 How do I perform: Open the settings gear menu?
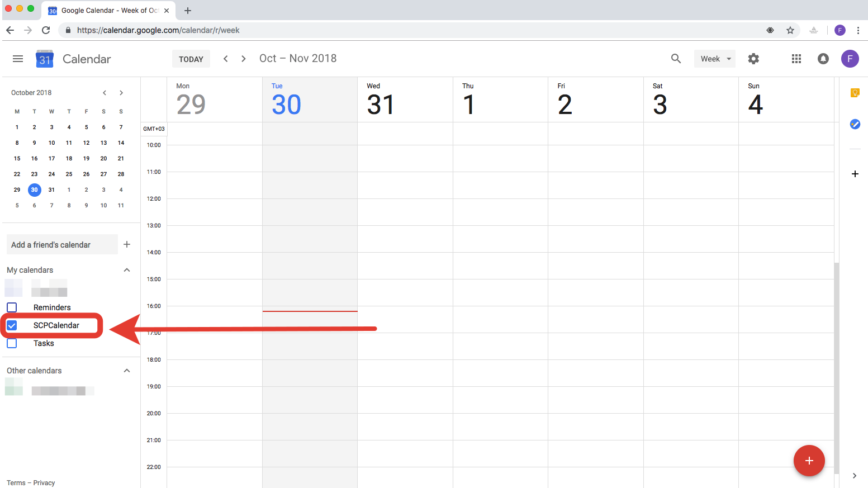point(753,59)
